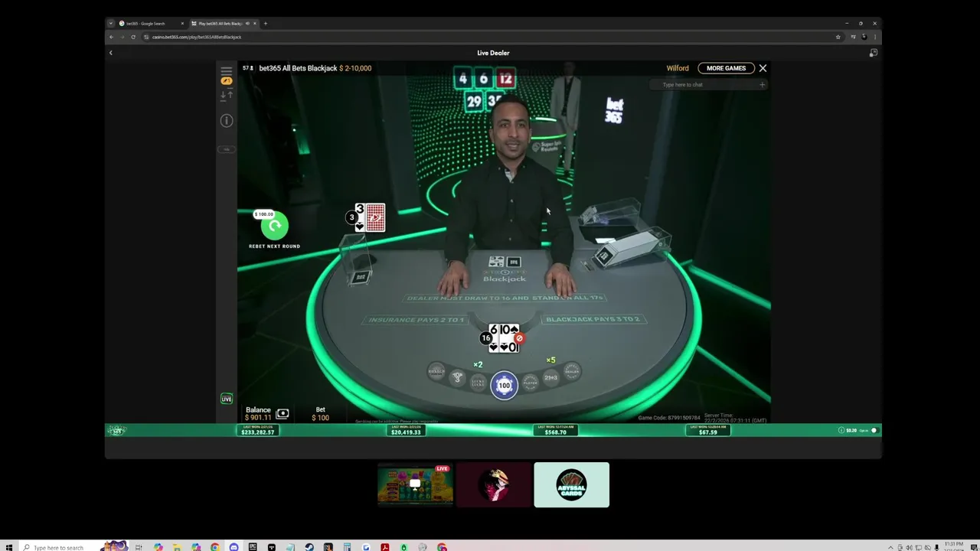The width and height of the screenshot is (980, 551).
Task: Focus the 'Type here to chat' field
Action: coord(708,85)
